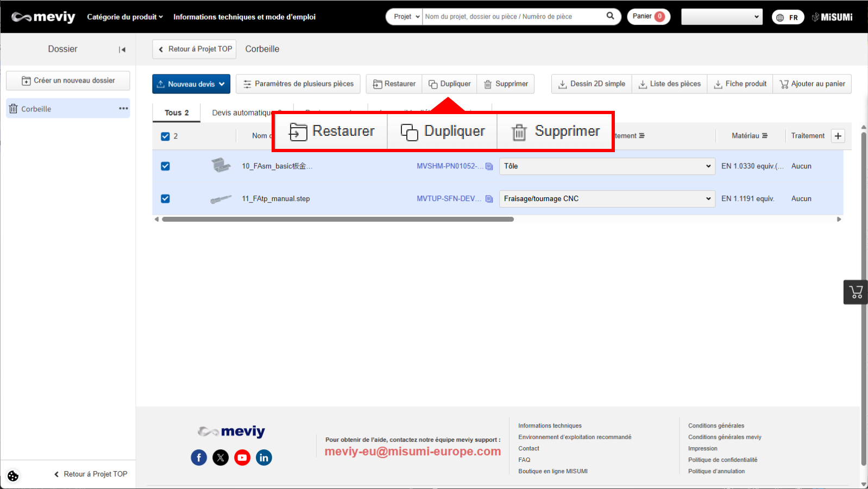Uncheck the select-all checkbox in header

166,136
